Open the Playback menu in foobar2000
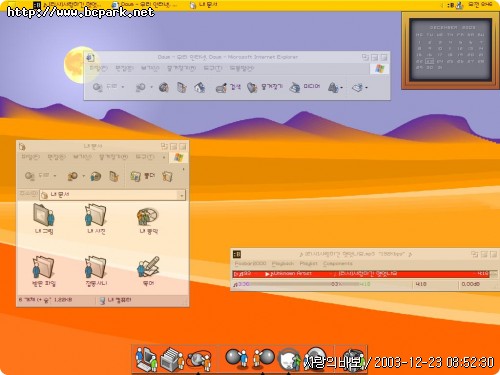500x375 pixels. (282, 264)
